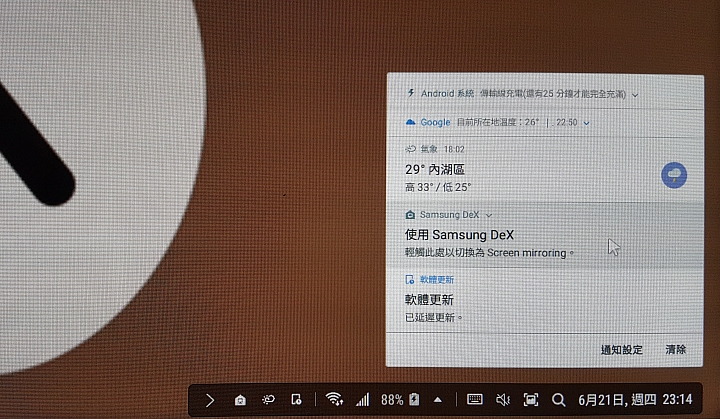
Task: Open the 軟體更新 notification title
Action: [429, 300]
